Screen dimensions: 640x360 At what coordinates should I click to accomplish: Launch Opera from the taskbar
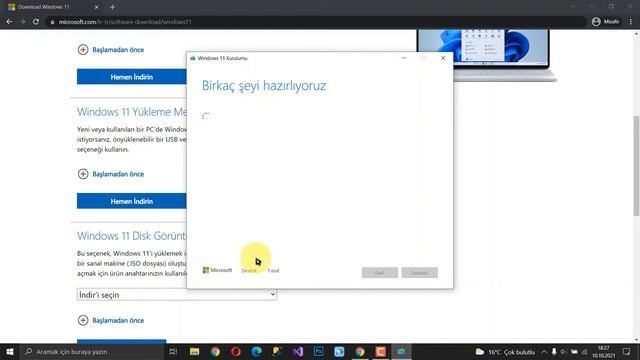pos(236,351)
